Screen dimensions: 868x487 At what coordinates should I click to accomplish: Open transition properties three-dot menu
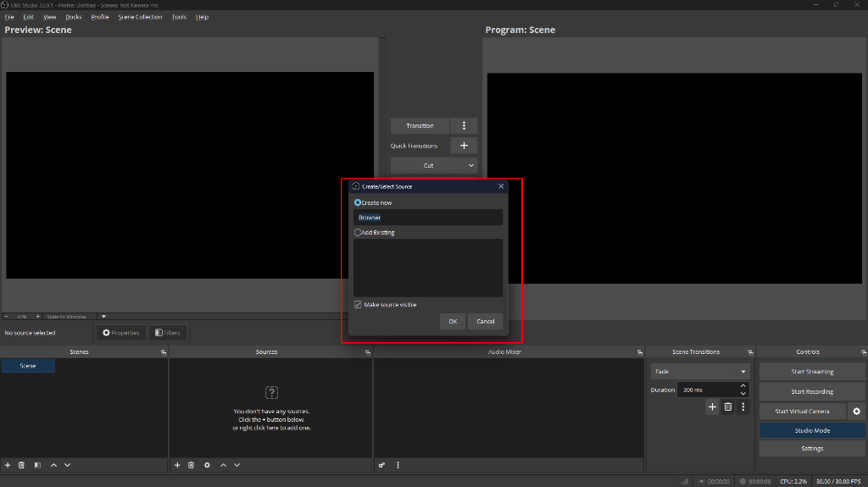[743, 407]
